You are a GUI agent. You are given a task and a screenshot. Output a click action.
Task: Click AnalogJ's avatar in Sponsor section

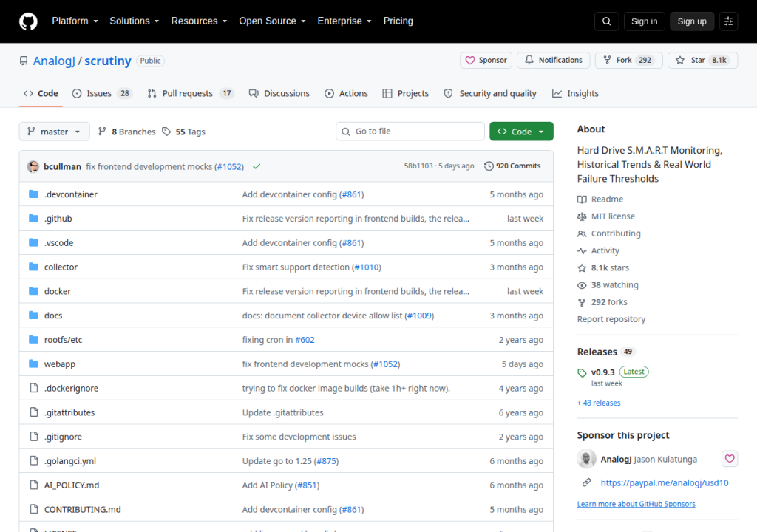[x=586, y=459]
